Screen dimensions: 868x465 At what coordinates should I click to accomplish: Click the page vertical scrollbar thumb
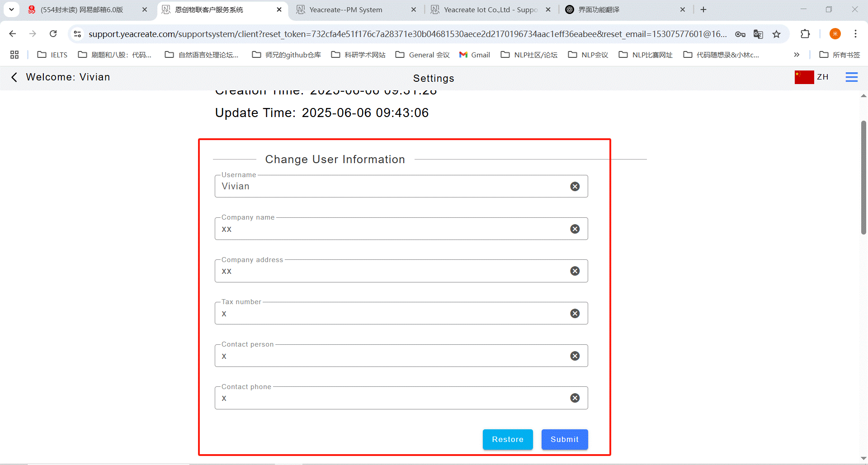(863, 177)
